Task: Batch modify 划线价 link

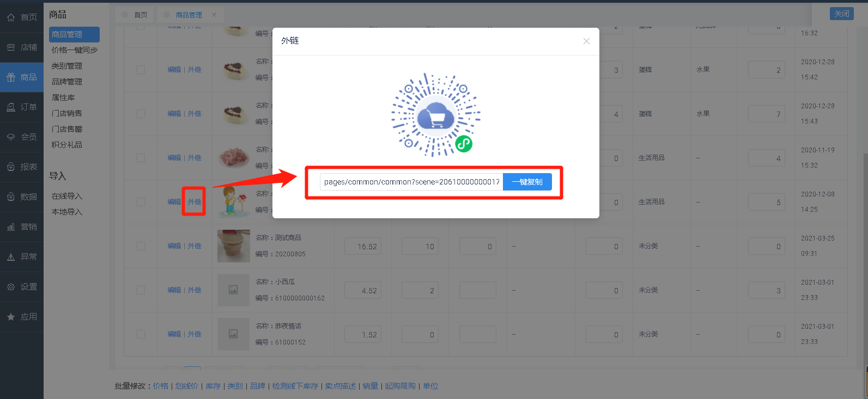Action: click(x=186, y=386)
